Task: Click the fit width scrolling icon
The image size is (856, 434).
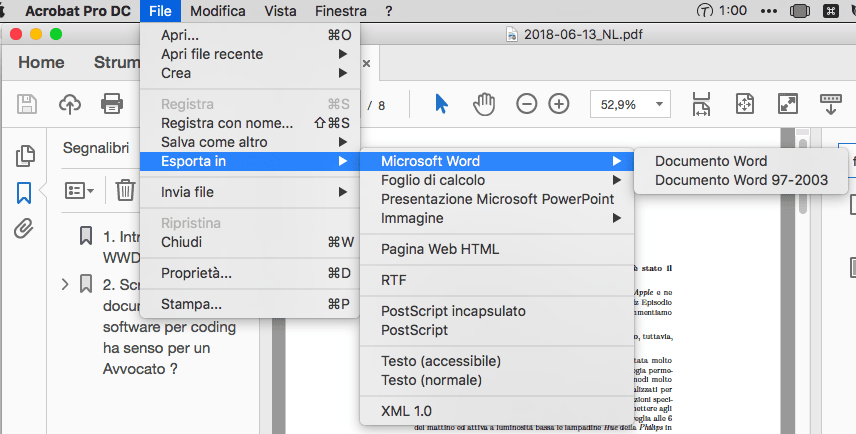Action: tap(702, 104)
